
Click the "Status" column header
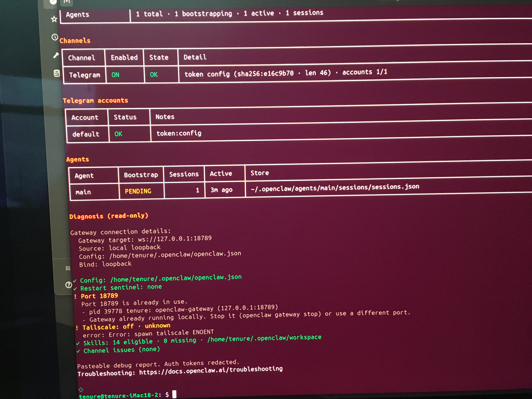125,117
